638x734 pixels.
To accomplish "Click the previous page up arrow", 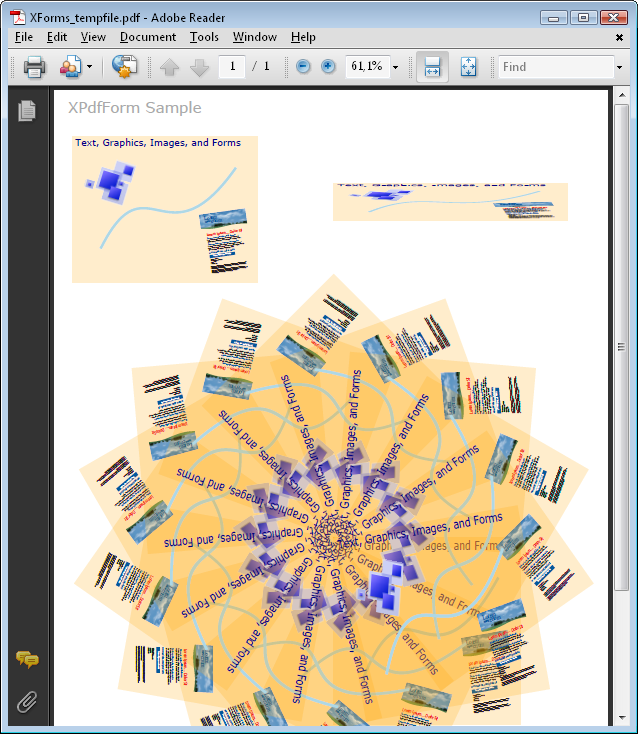I will pyautogui.click(x=169, y=67).
